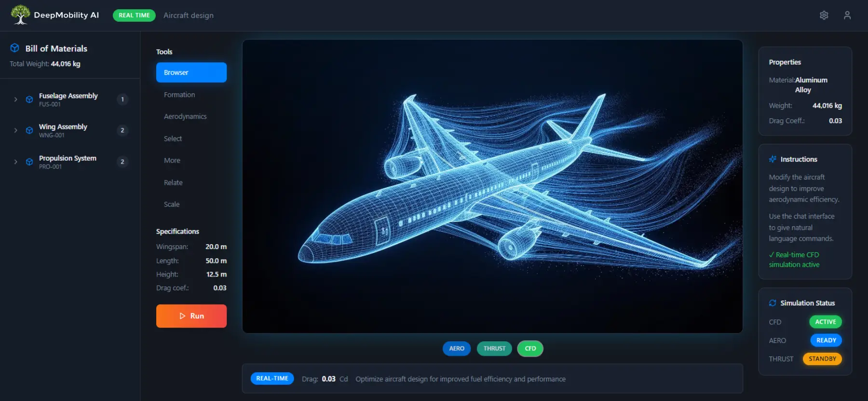The height and width of the screenshot is (401, 868).
Task: Click the Wing Assembly cube icon
Action: (29, 130)
